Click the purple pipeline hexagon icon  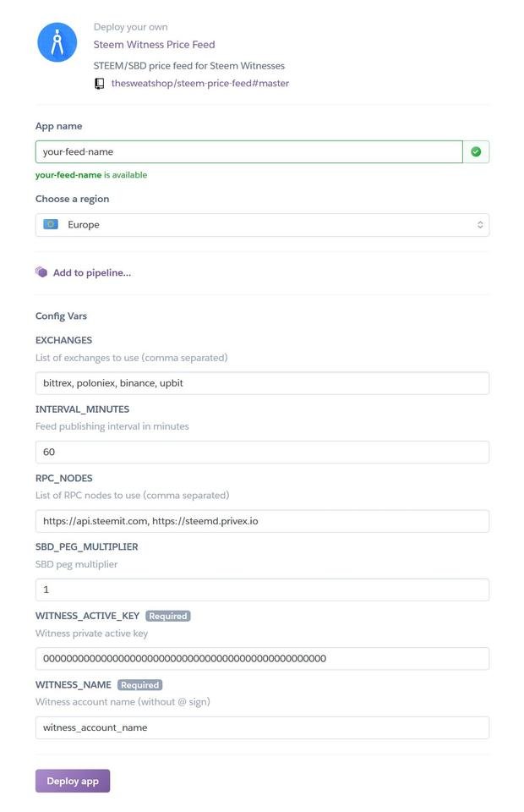(x=41, y=272)
